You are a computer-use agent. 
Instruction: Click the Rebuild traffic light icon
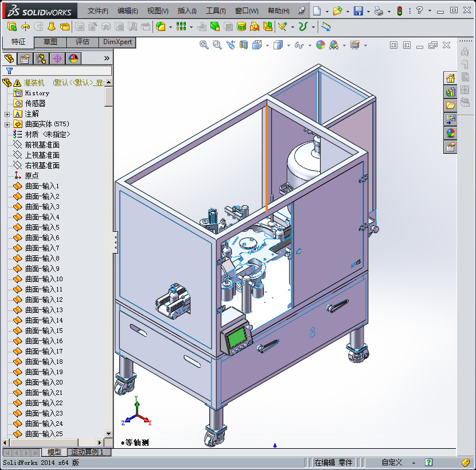pos(400,11)
